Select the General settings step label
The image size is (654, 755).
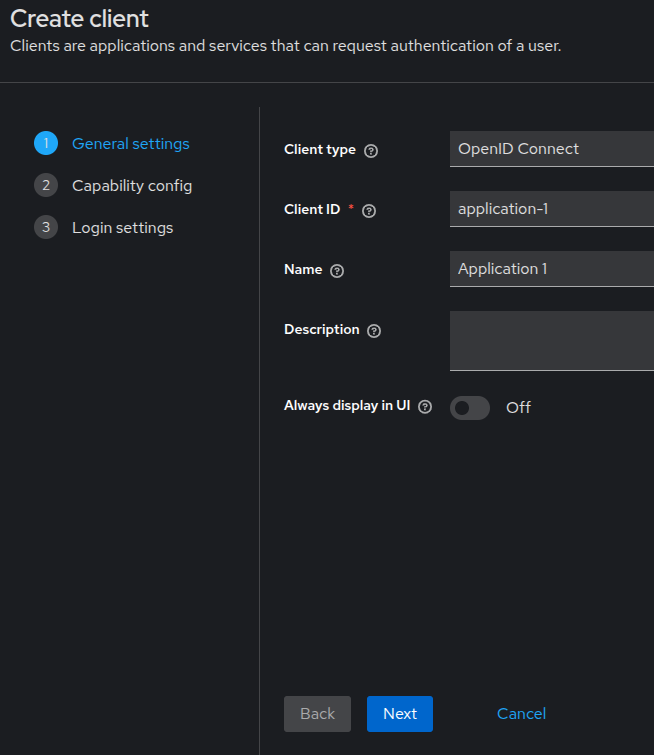coord(131,143)
